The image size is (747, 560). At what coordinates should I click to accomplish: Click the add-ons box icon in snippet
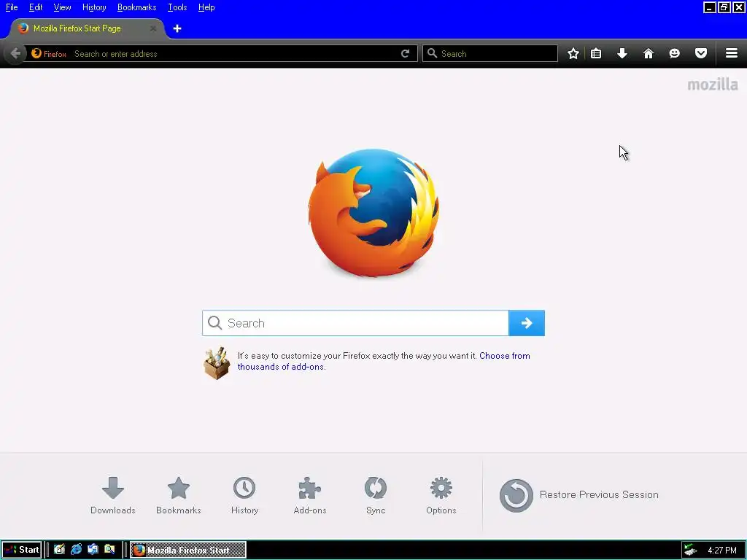tap(217, 363)
